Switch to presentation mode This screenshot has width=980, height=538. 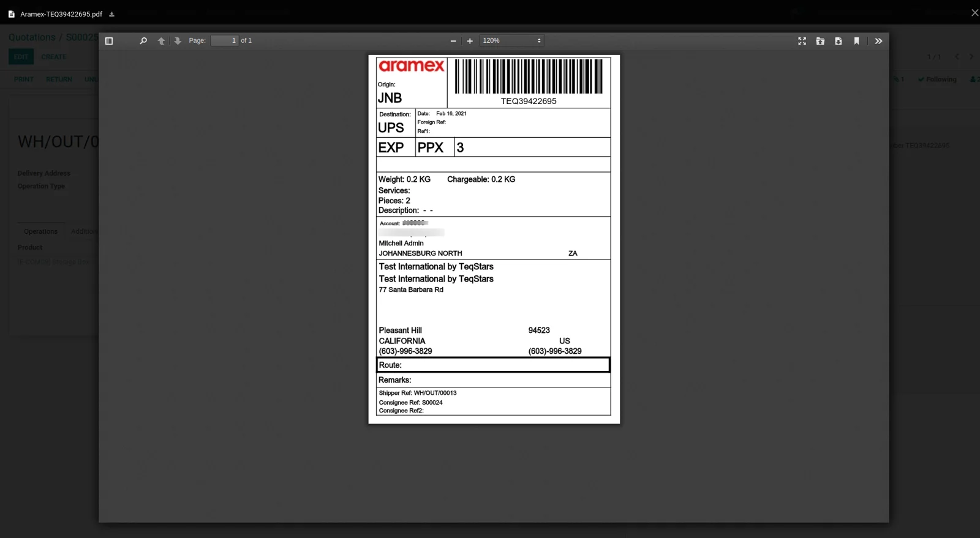802,41
